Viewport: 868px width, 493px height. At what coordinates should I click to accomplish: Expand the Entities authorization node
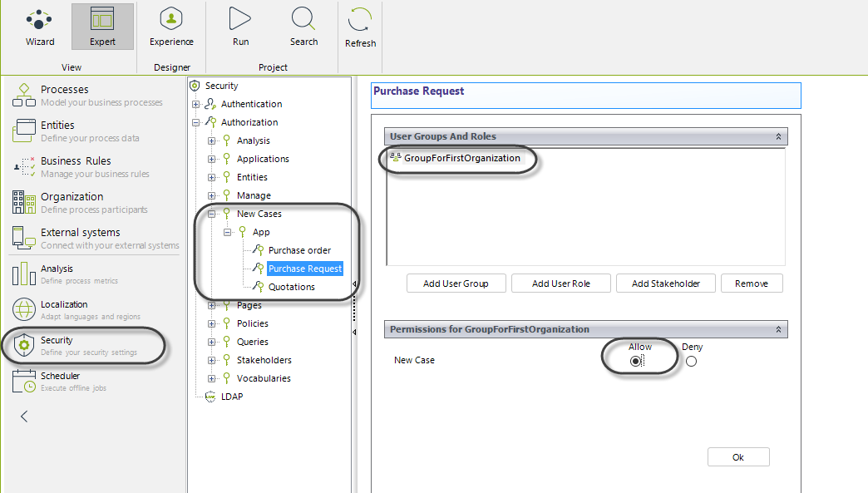pos(211,177)
